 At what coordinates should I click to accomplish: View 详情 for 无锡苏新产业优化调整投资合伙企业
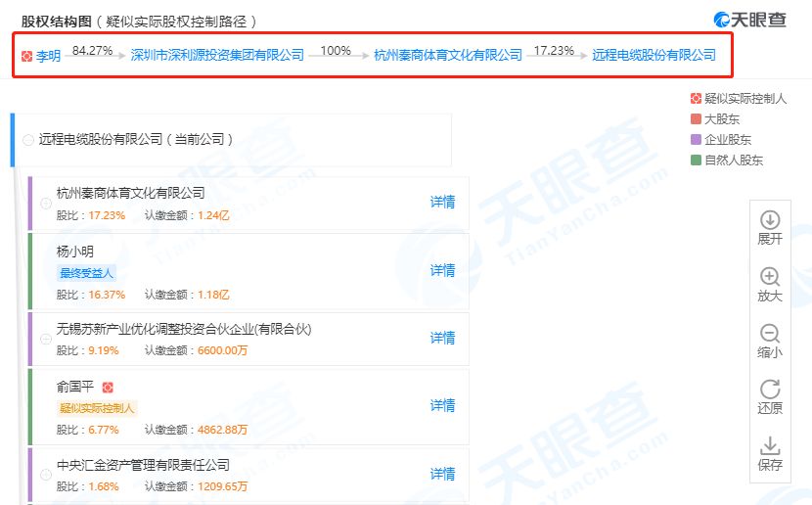point(443,339)
